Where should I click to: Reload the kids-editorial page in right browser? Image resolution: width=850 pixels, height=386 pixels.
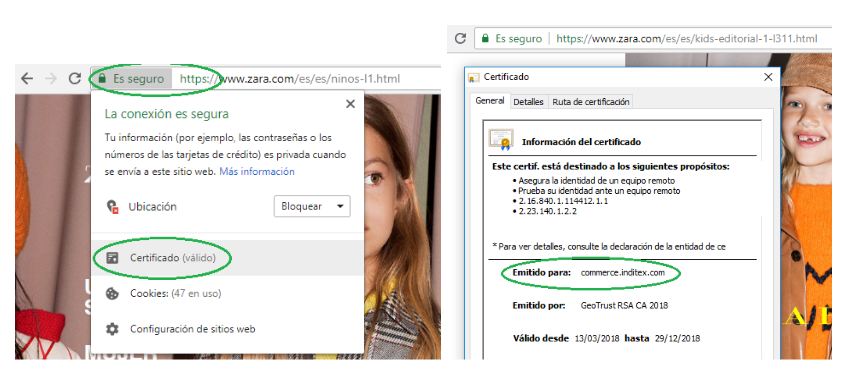[461, 38]
